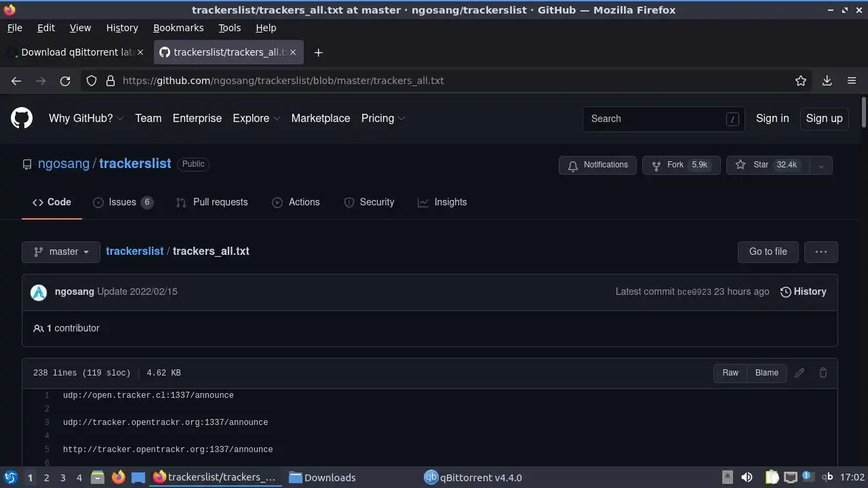Click the update notifier tray icon
The width and height of the screenshot is (868, 488).
[x=808, y=476]
